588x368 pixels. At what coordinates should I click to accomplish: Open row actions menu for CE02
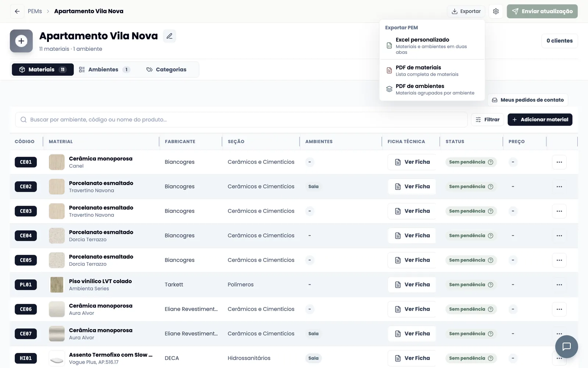(x=559, y=187)
